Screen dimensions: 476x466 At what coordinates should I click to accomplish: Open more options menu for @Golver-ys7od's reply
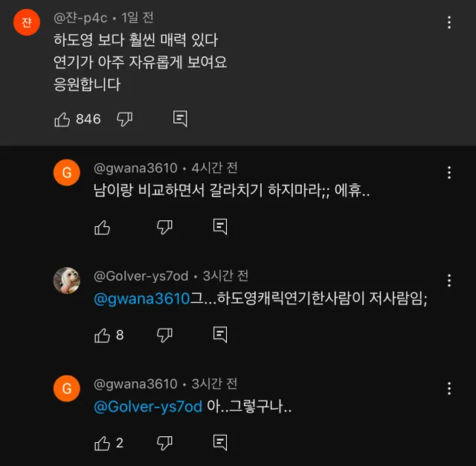tap(449, 281)
